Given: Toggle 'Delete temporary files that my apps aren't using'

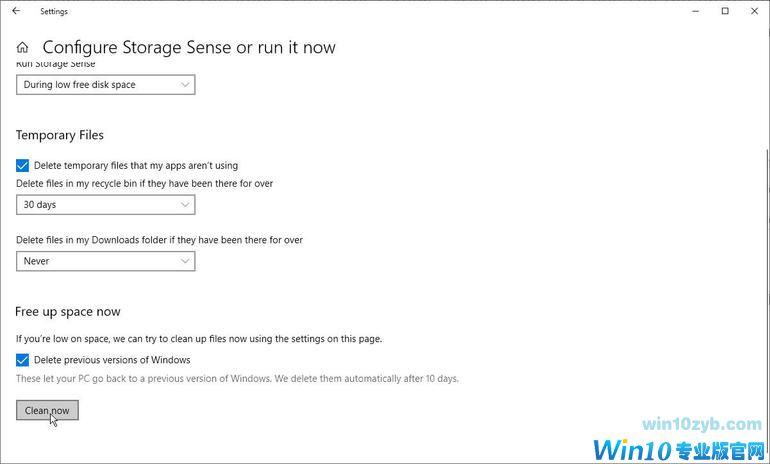Looking at the screenshot, I should coord(23,165).
